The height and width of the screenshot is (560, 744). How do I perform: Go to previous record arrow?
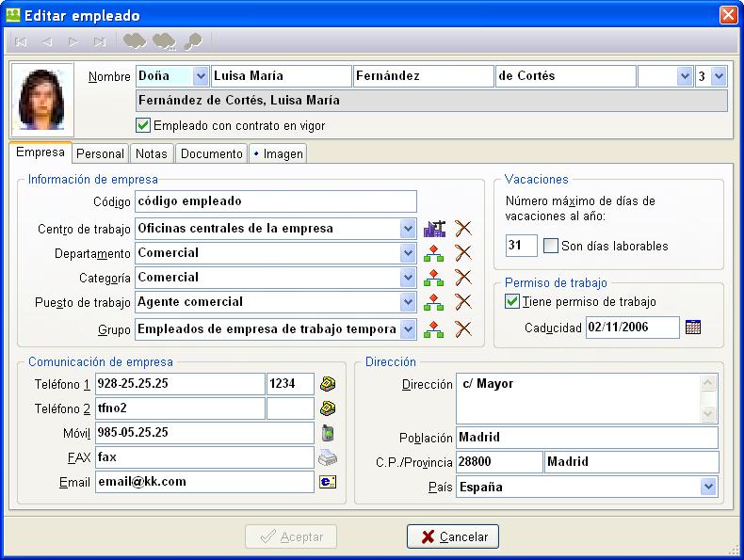(47, 41)
